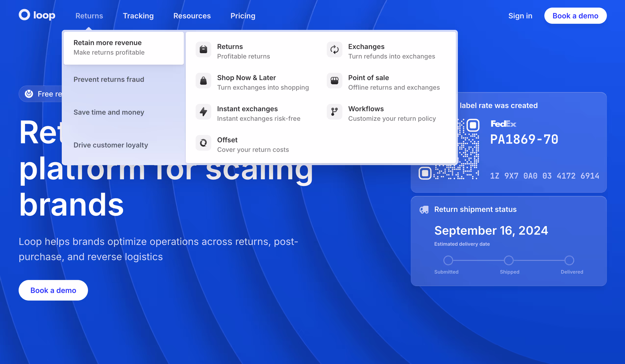Open the Shop Now & Later link
The image size is (625, 364).
pyautogui.click(x=252, y=82)
